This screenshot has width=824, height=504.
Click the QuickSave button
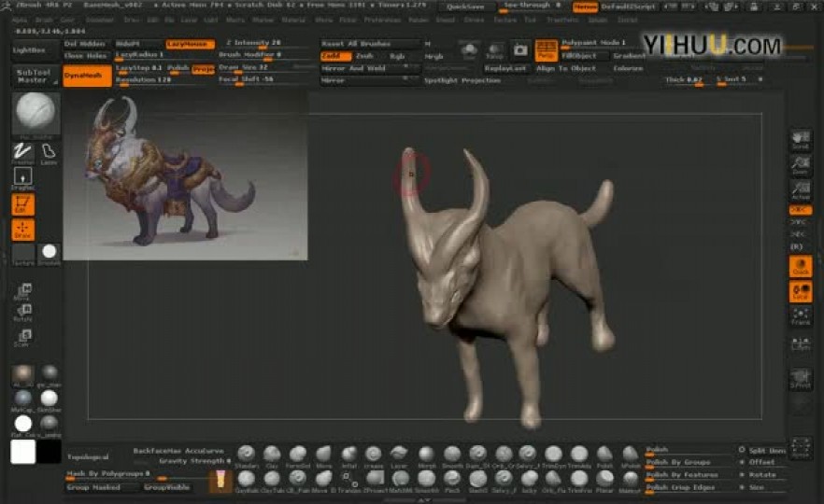pos(465,7)
